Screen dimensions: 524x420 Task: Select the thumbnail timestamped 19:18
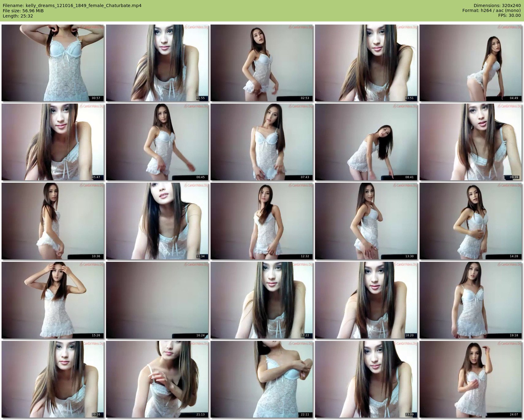tap(470, 300)
